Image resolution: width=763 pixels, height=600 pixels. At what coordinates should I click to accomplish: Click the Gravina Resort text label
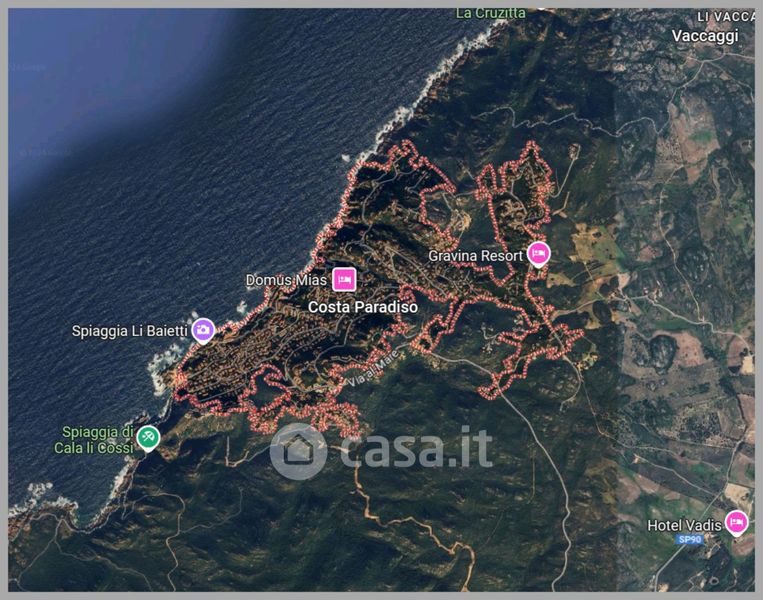(x=475, y=255)
